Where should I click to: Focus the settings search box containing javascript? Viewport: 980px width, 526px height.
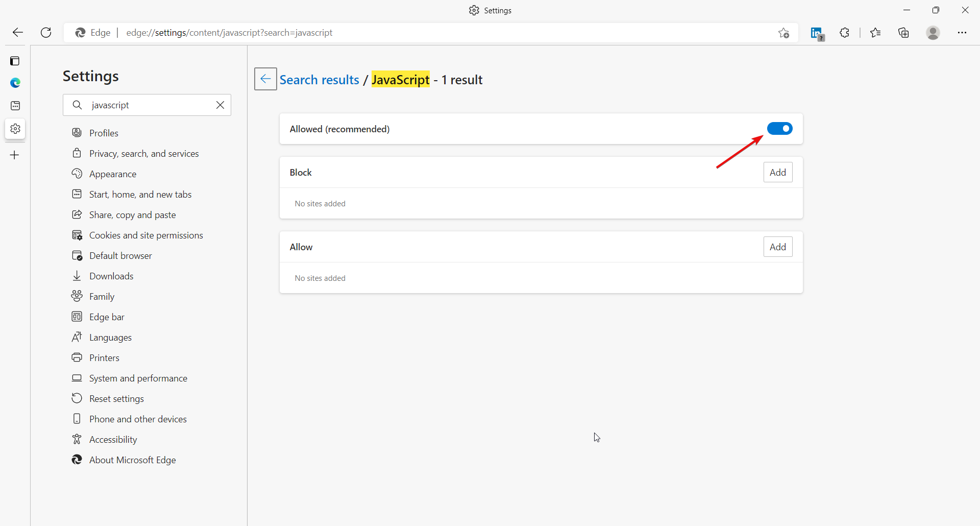(147, 105)
